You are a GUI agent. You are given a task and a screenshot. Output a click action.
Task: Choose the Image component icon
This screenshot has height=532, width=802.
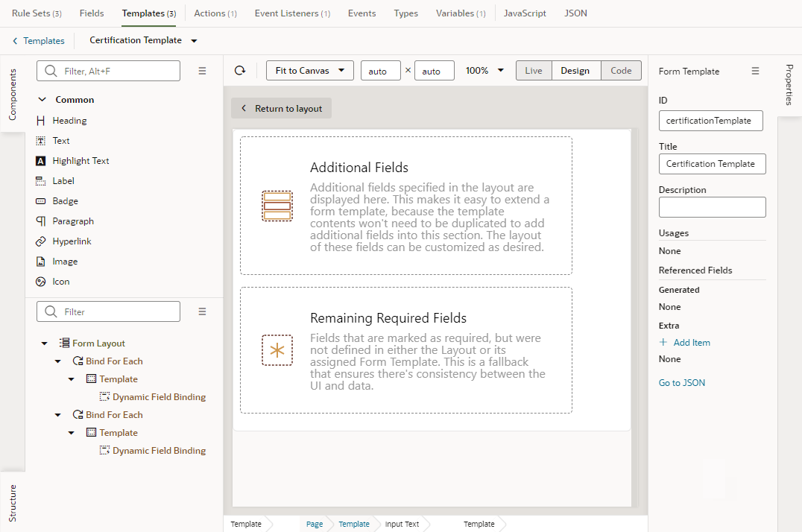[x=41, y=261]
